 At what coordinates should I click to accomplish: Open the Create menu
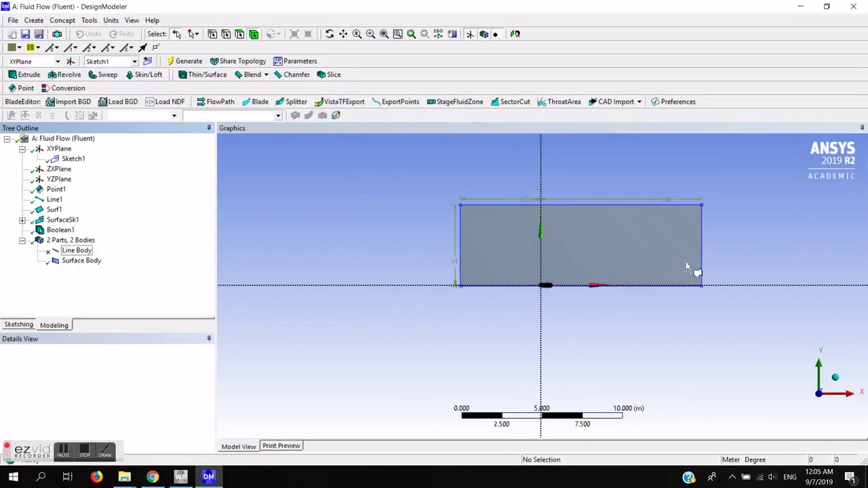click(34, 20)
